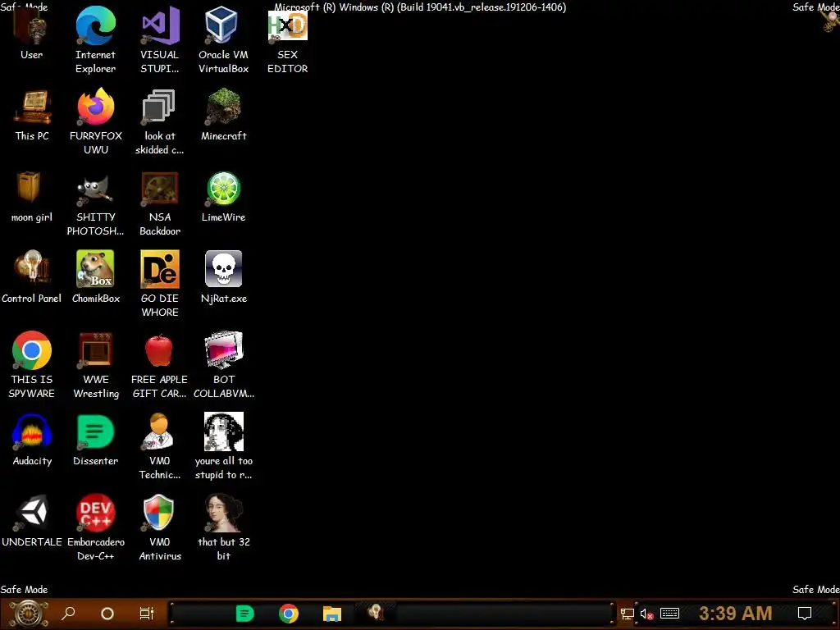Open the 3:39 AM clock
This screenshot has width=840, height=630.
(x=736, y=614)
